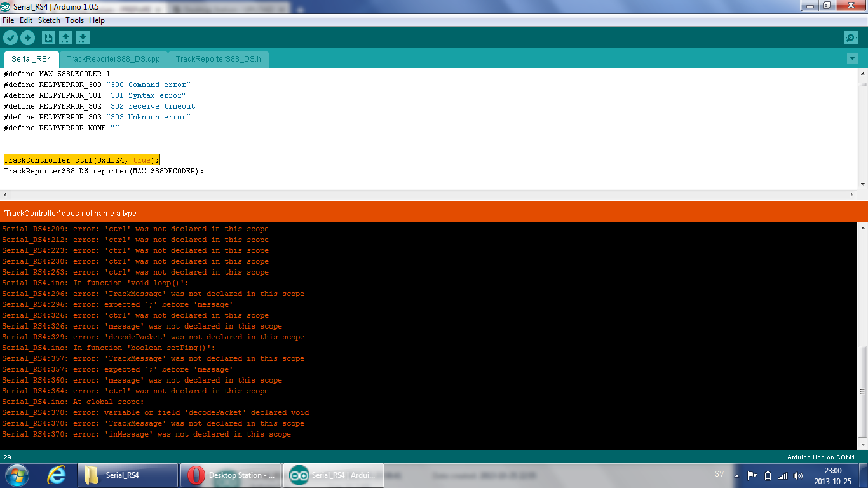Open the Serial Monitor magnifier icon

coord(851,38)
